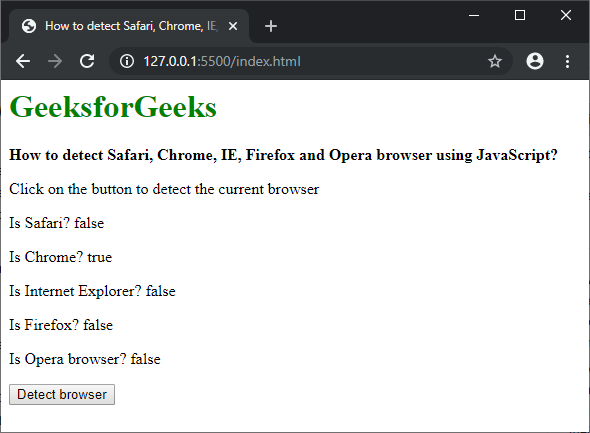This screenshot has width=590, height=433.
Task: Open Chrome's three-dot menu
Action: 567,61
